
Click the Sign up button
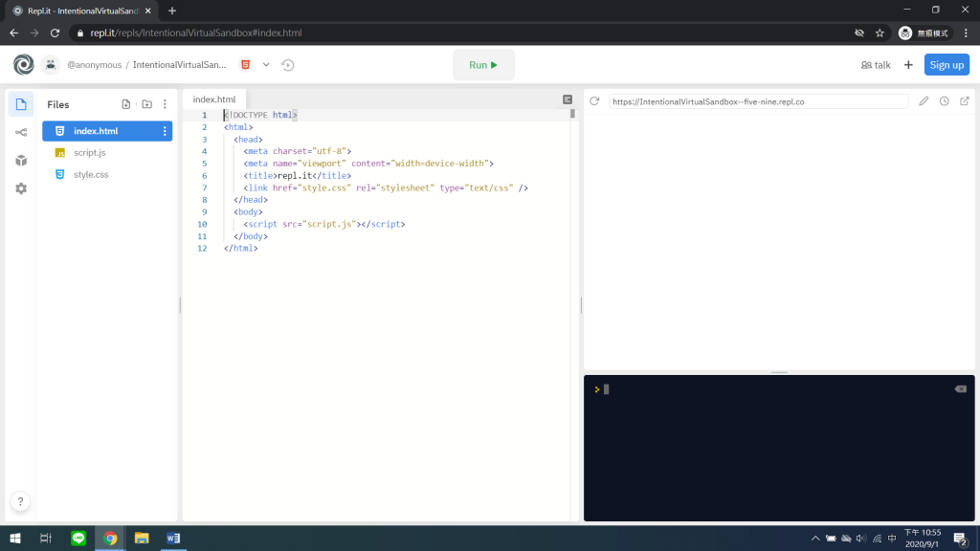(947, 65)
